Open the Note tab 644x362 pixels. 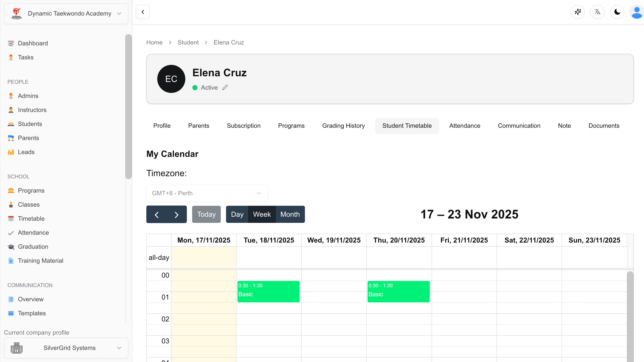564,126
